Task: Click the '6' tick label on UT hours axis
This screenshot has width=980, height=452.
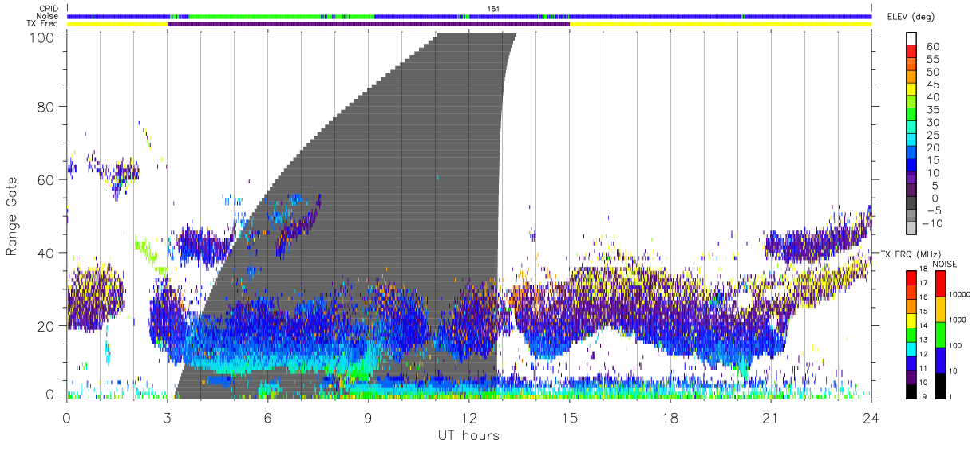Action: point(268,417)
